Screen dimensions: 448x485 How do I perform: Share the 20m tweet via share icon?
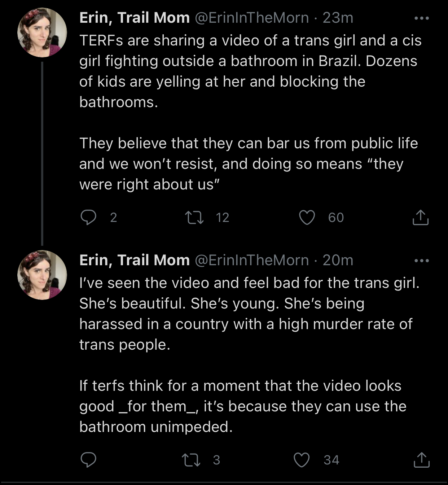(x=421, y=460)
